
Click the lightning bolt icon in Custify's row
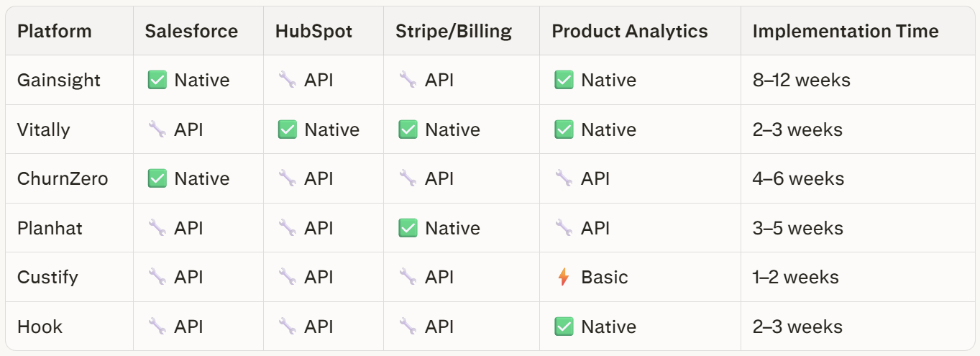564,277
